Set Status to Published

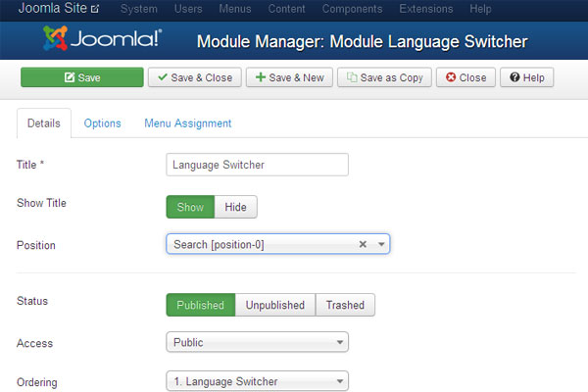click(x=201, y=305)
